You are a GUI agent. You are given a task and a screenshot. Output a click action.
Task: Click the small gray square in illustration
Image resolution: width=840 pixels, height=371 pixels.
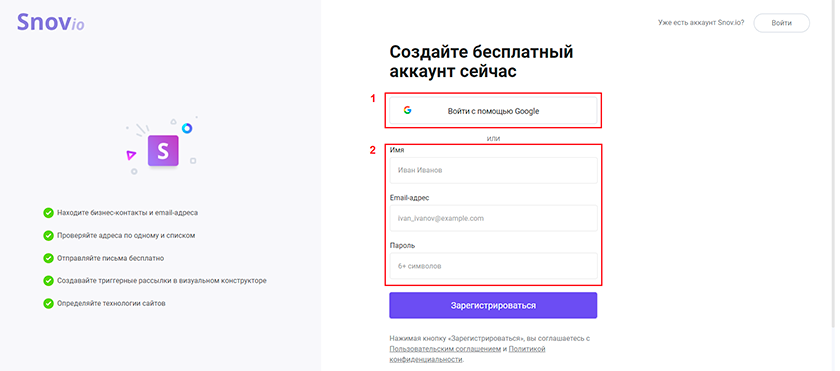coord(193,161)
